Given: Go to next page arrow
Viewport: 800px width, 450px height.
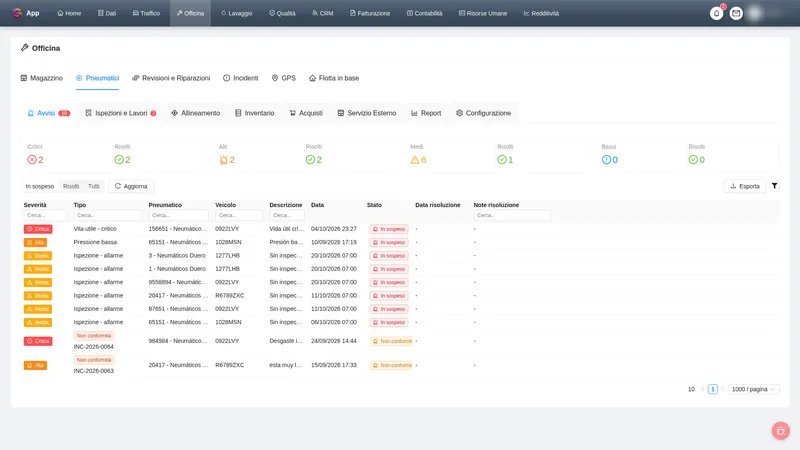Looking at the screenshot, I should [722, 389].
